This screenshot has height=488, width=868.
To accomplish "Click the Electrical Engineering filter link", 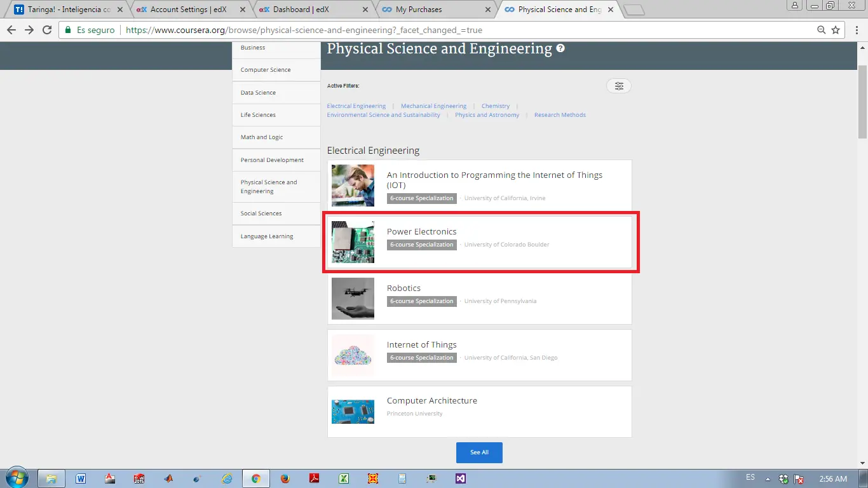I will tap(356, 106).
